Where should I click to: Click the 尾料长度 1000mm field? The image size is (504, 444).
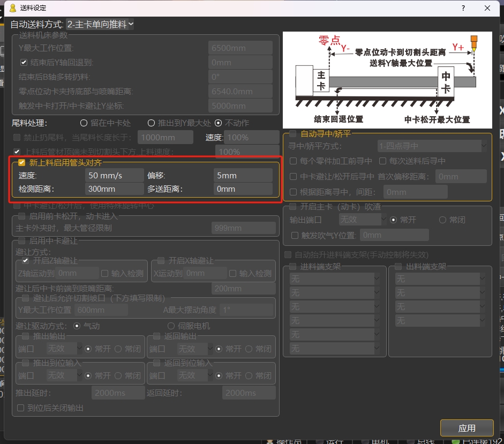[x=166, y=137]
